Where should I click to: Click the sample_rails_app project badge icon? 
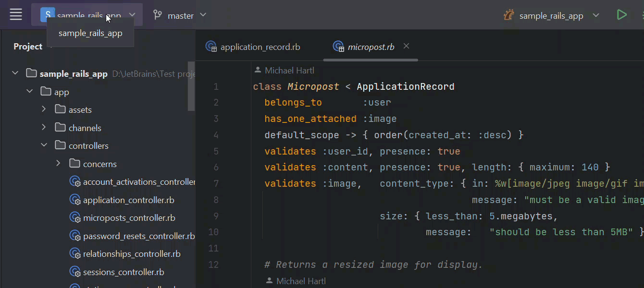tap(47, 15)
